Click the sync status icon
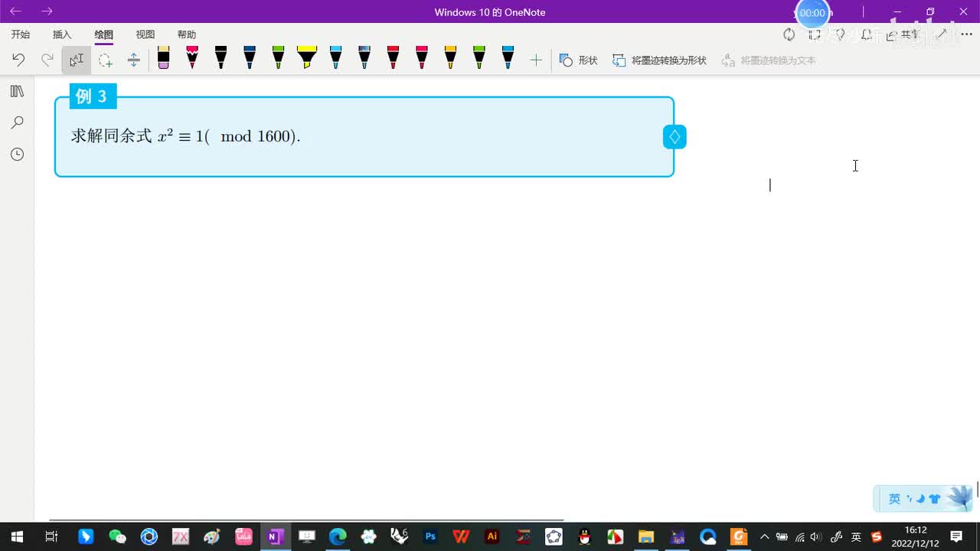The image size is (980, 551). pos(789,34)
